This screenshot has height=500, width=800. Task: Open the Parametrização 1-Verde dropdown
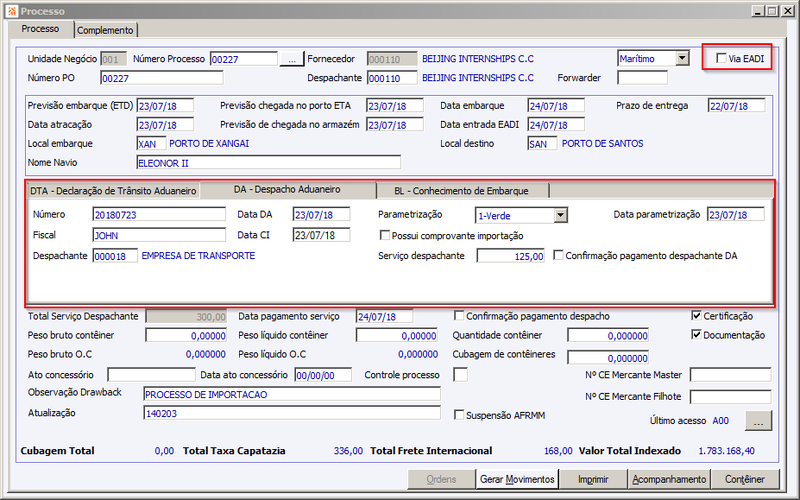click(x=561, y=215)
